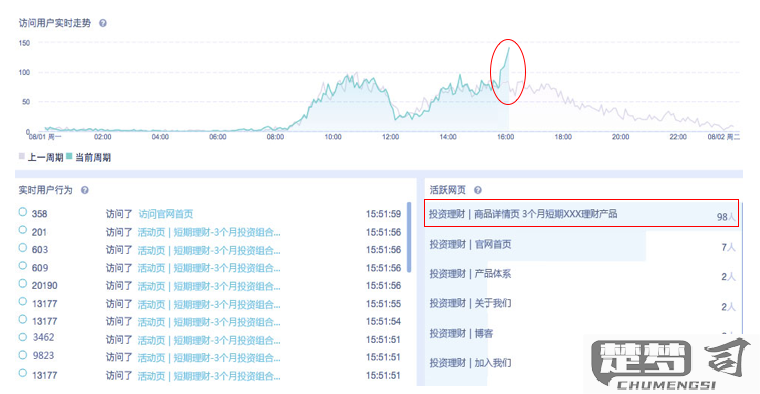Click the circle icon for user 3462
This screenshot has height=394, width=760.
(x=22, y=337)
